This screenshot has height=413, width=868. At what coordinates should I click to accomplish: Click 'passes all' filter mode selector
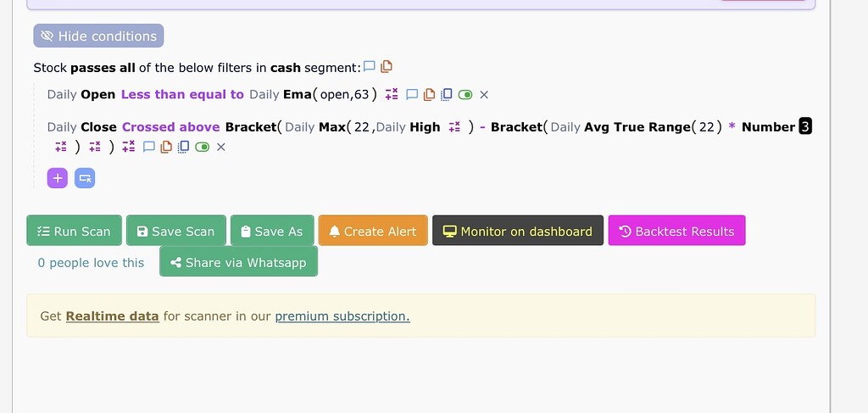[103, 67]
